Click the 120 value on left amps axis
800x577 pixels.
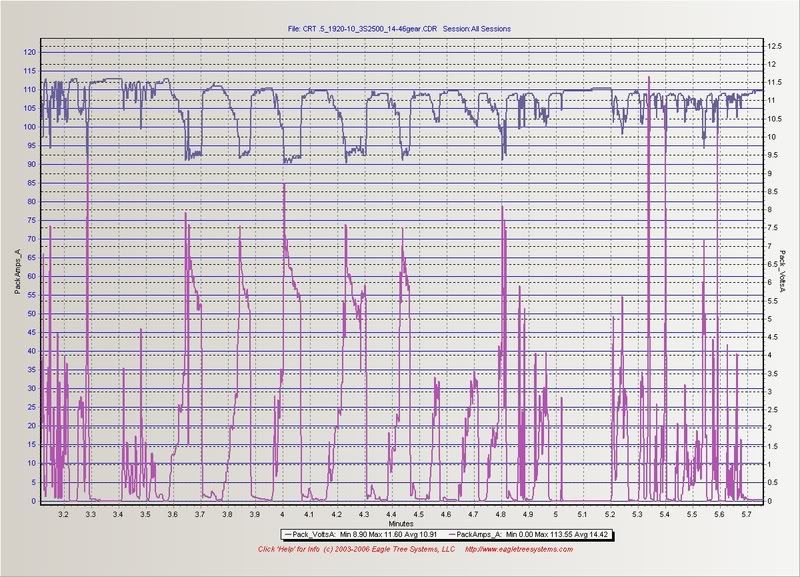[29, 51]
